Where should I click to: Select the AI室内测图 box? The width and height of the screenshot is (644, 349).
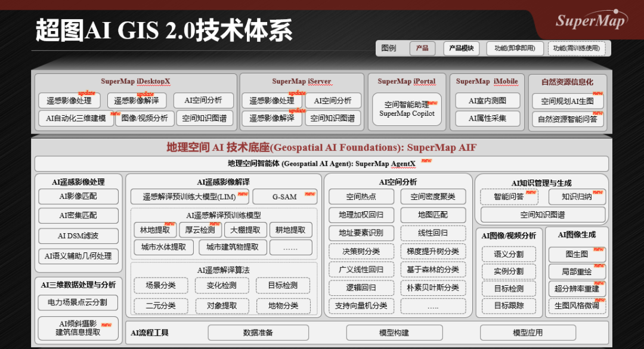[x=488, y=100]
